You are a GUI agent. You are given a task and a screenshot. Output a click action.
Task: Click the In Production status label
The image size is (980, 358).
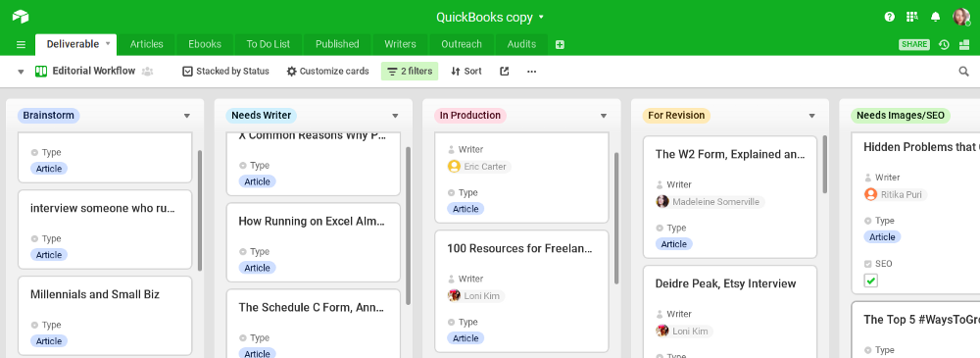coord(470,115)
